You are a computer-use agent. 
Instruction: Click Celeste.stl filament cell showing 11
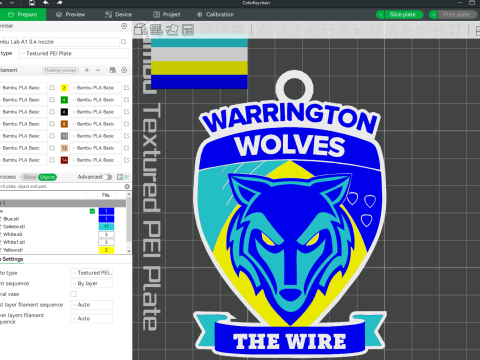pyautogui.click(x=106, y=227)
